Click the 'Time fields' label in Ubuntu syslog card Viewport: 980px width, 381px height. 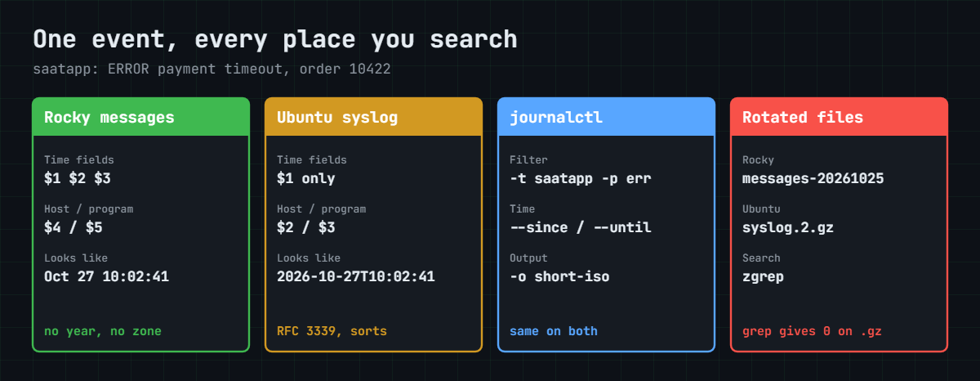point(312,160)
